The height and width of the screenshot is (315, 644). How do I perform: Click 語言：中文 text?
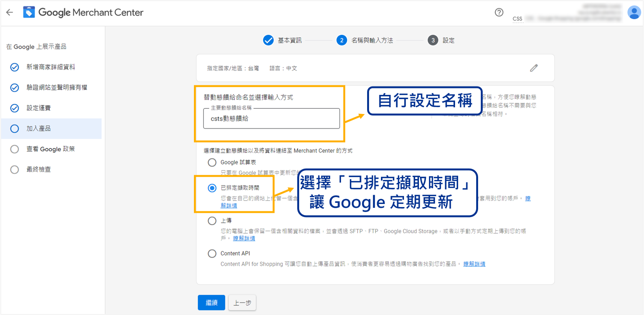coord(283,68)
